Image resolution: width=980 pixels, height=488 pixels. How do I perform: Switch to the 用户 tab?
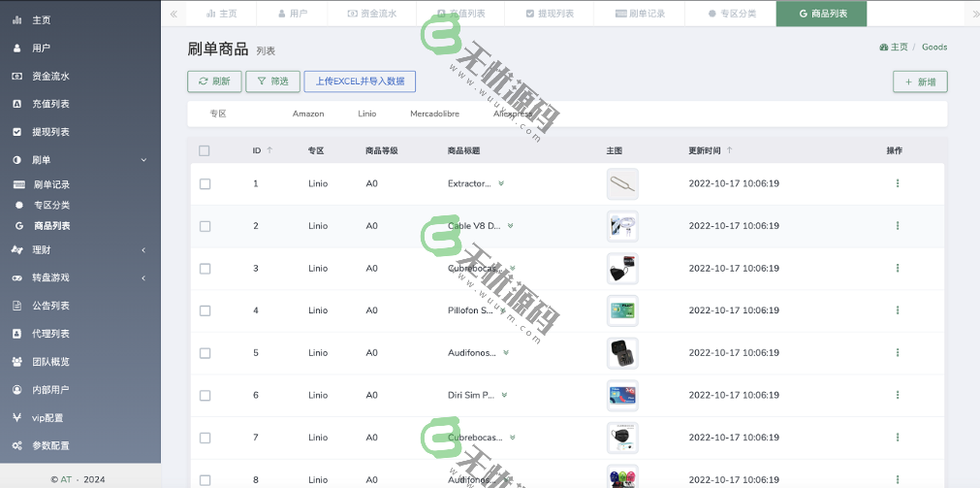293,14
